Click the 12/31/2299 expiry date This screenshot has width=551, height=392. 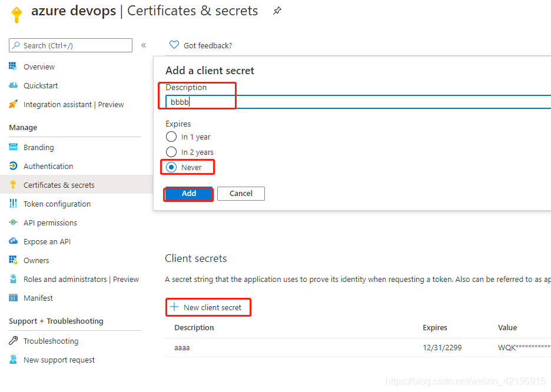[x=442, y=348]
